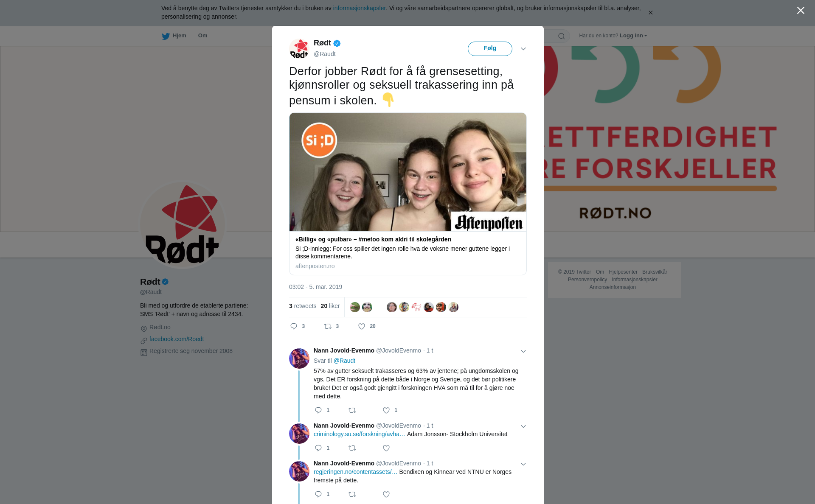815x504 pixels.
Task: Click the search magnifier icon
Action: (562, 36)
